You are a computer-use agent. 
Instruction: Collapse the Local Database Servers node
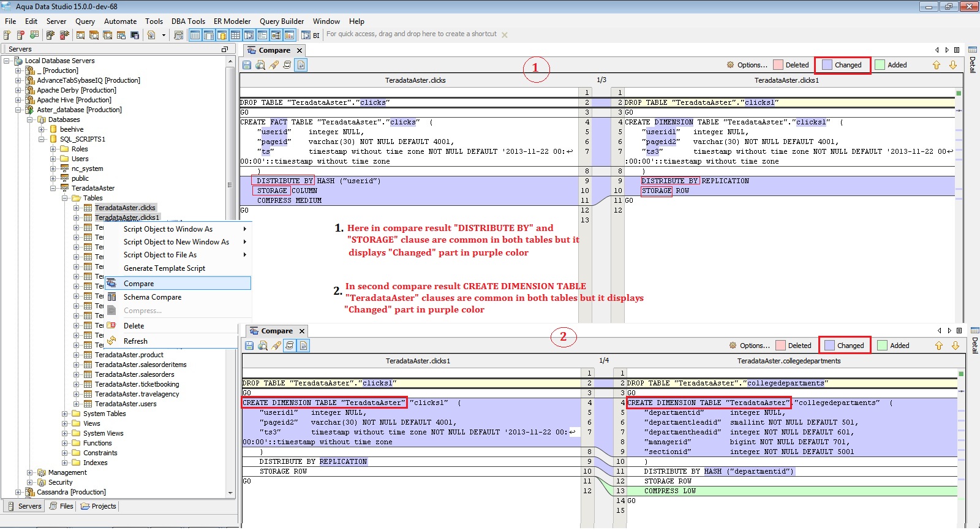7,61
